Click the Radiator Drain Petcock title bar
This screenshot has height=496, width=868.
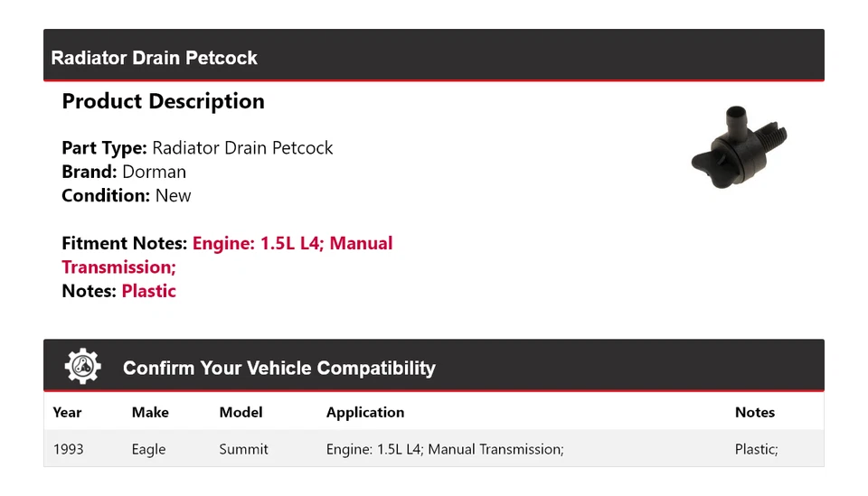tap(155, 58)
